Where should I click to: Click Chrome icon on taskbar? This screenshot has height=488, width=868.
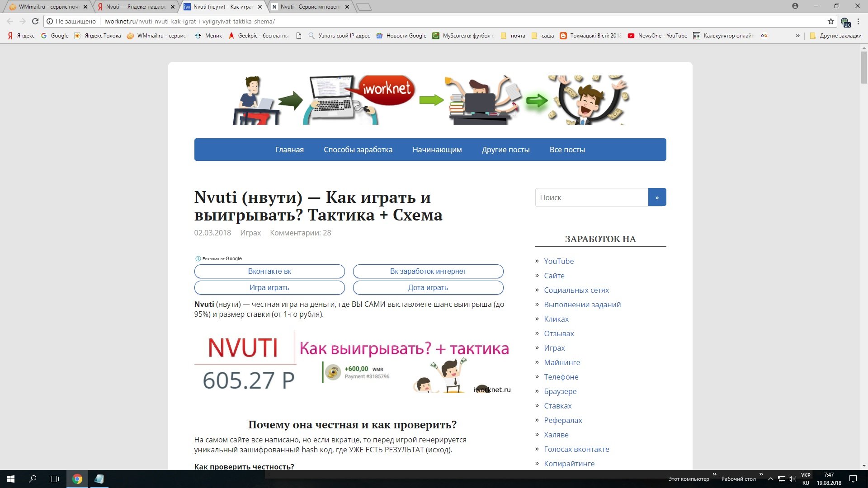(x=77, y=479)
